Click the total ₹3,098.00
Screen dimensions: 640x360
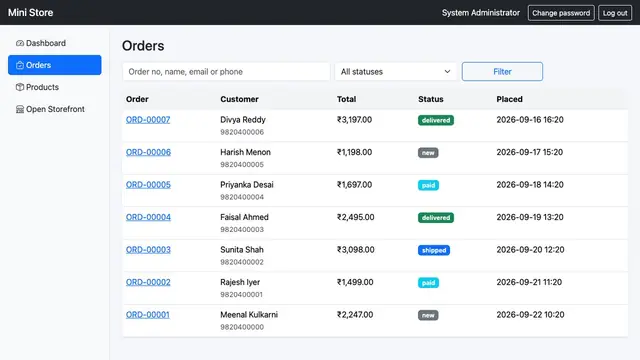click(x=356, y=249)
